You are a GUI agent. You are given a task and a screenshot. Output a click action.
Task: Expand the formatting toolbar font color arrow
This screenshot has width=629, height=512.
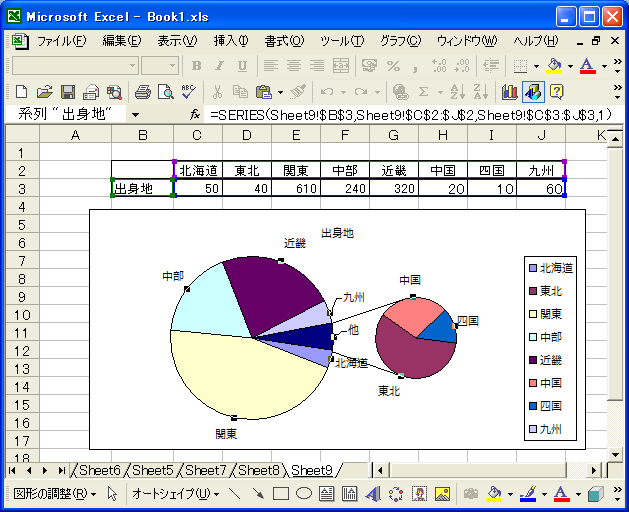click(604, 66)
